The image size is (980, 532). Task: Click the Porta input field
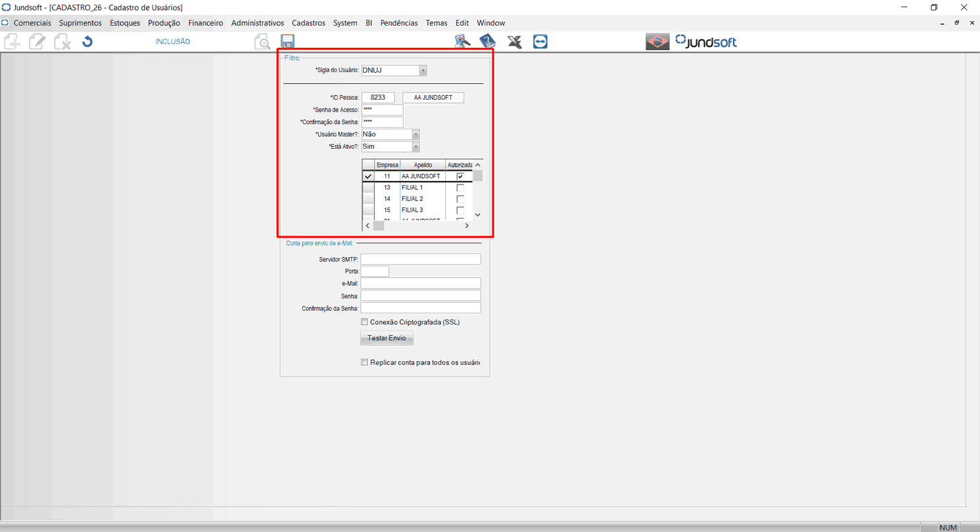pyautogui.click(x=375, y=271)
